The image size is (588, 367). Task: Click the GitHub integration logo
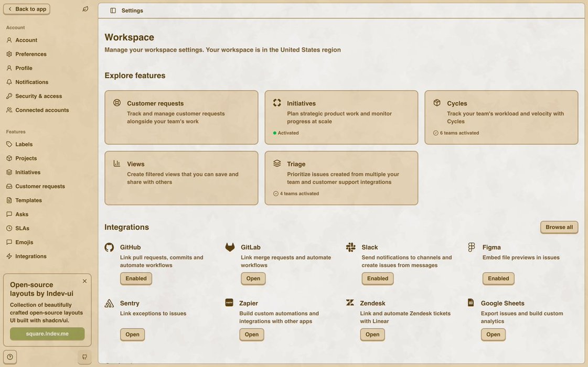click(x=109, y=247)
